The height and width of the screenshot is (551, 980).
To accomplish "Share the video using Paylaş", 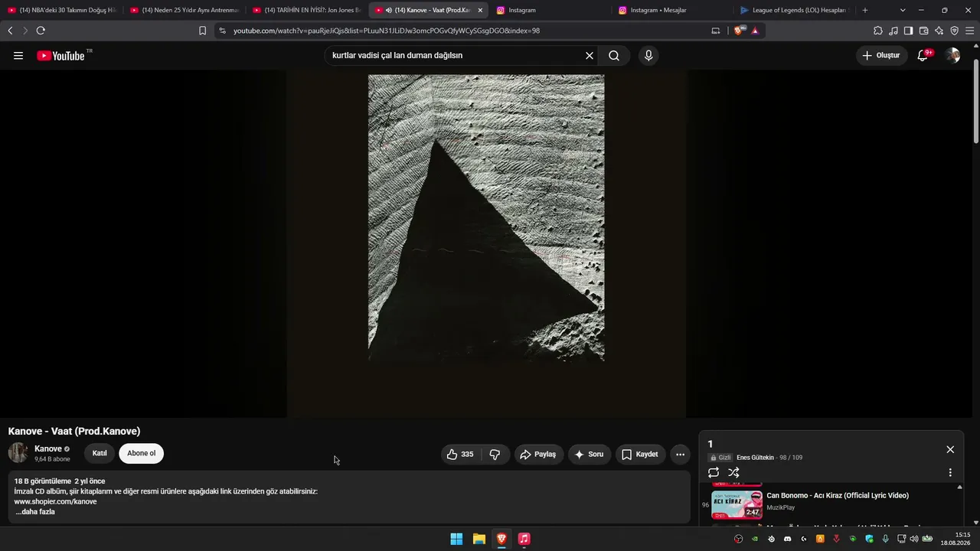I will point(539,454).
